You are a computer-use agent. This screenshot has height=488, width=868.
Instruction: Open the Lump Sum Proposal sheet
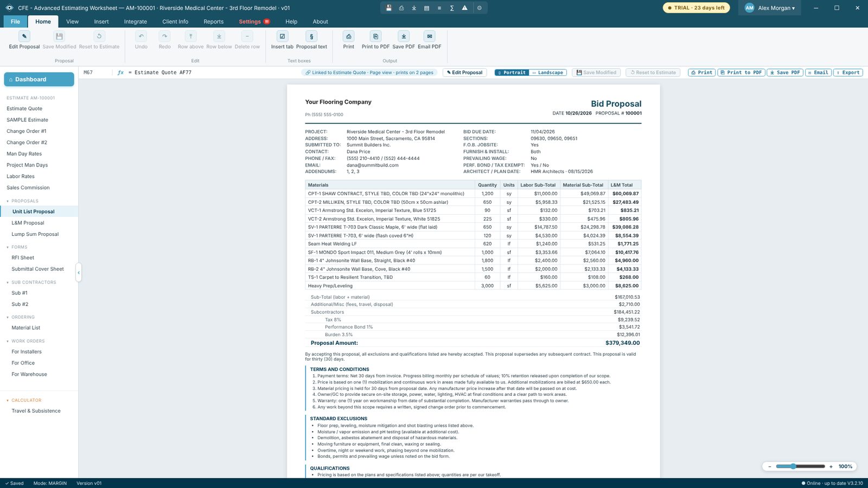click(35, 234)
